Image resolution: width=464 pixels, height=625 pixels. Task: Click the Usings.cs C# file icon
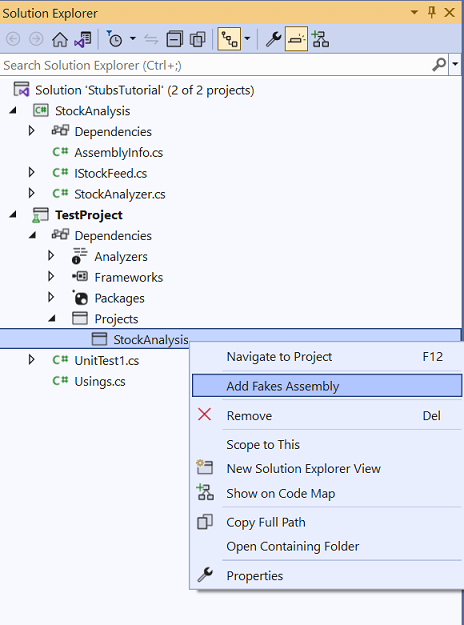(60, 381)
